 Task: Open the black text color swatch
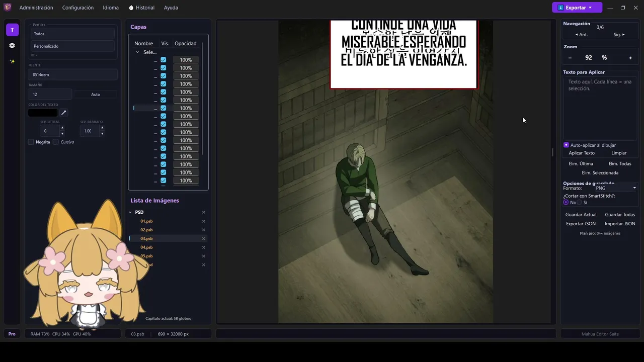(x=43, y=113)
